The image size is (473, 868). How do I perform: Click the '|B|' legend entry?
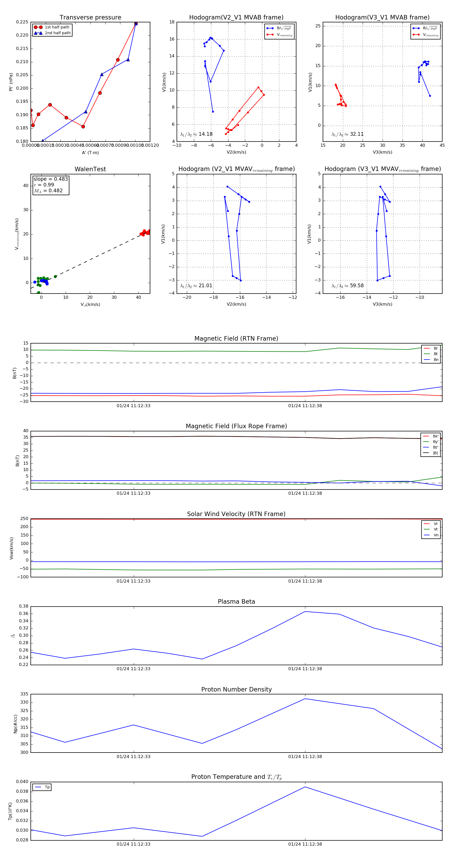431,453
